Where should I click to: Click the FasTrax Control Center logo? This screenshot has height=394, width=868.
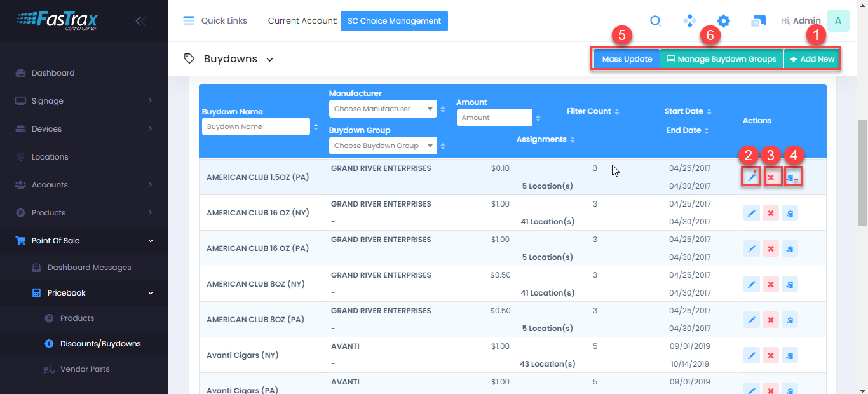coord(57,21)
